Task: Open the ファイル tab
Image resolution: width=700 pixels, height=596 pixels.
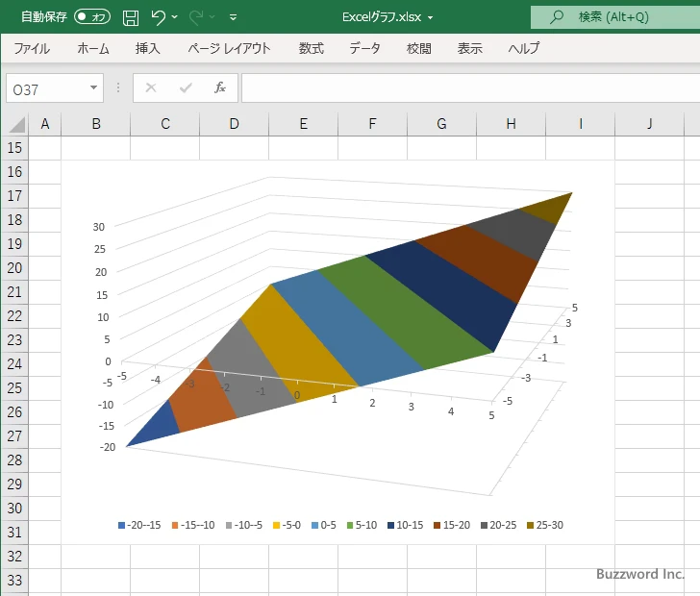Action: (32, 48)
